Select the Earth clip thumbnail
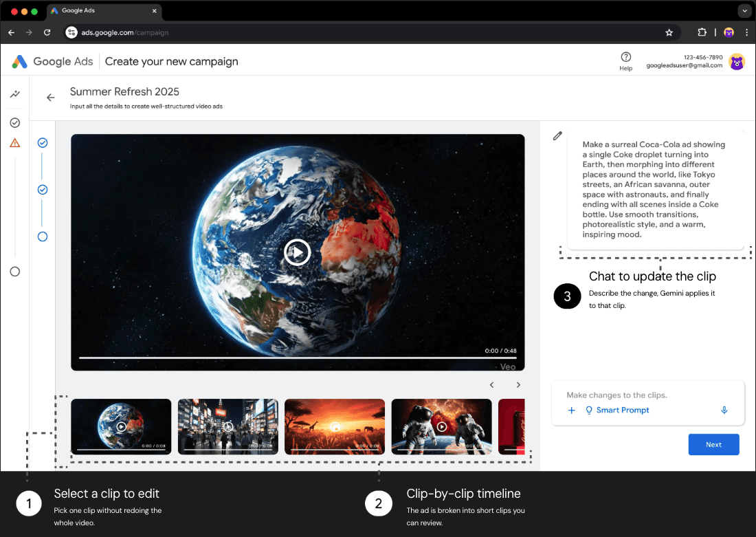756x537 pixels. tap(121, 426)
